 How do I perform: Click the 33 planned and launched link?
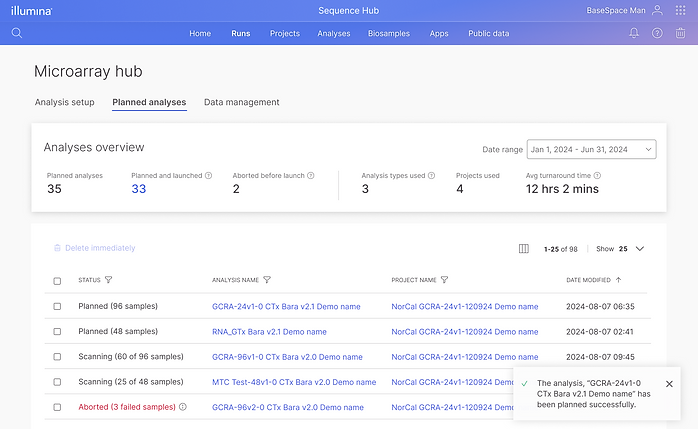click(139, 189)
